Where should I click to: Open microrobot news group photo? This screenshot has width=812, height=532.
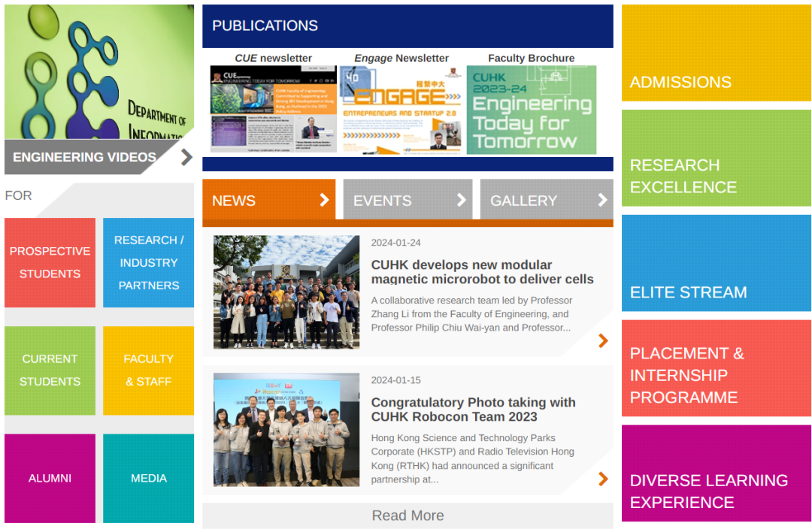point(286,292)
